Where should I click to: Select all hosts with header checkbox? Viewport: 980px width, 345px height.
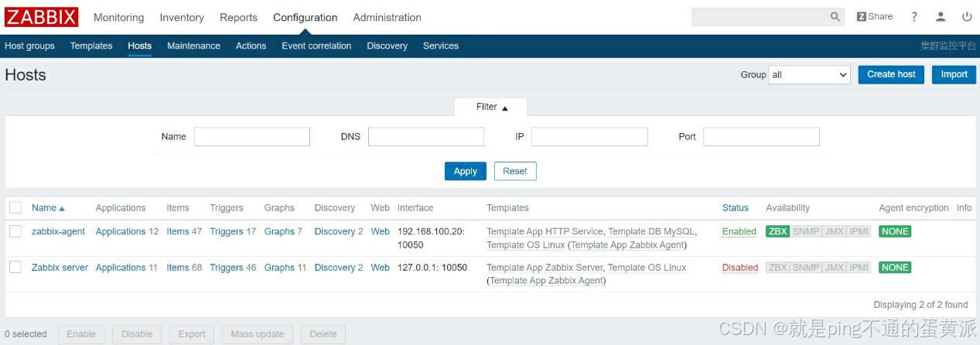15,207
